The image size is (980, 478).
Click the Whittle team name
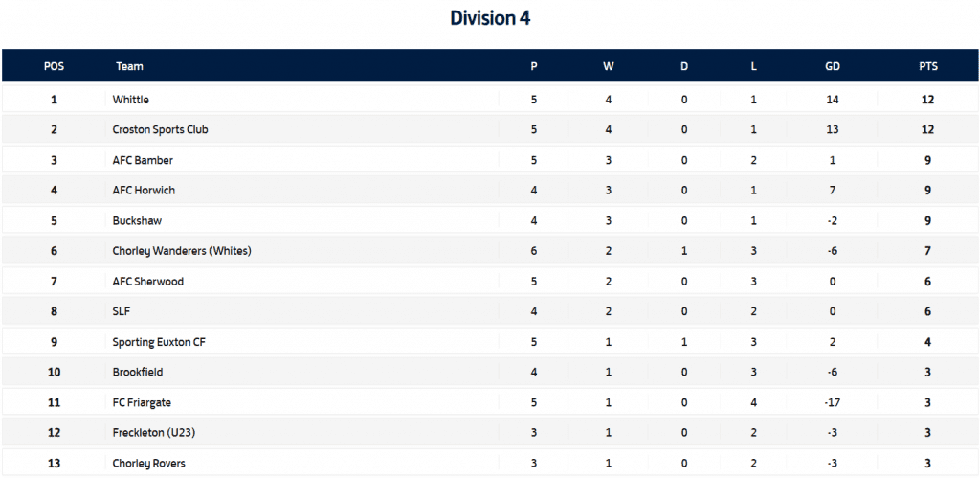(x=131, y=100)
